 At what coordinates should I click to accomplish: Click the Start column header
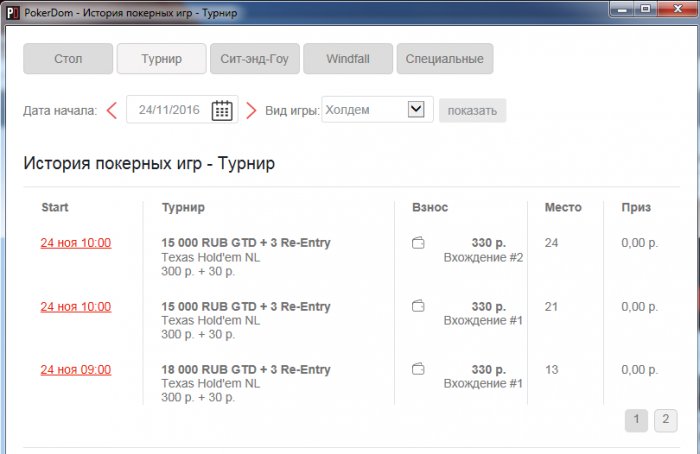coord(55,207)
